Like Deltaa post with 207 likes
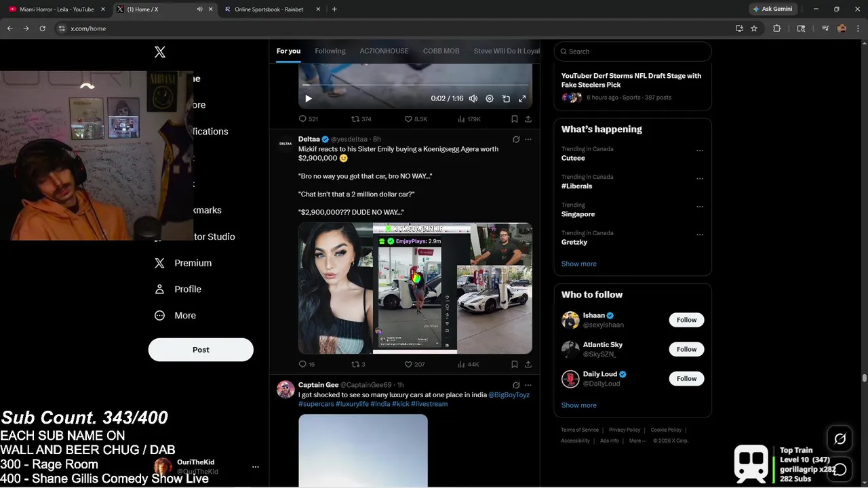868x488 pixels. click(x=414, y=364)
